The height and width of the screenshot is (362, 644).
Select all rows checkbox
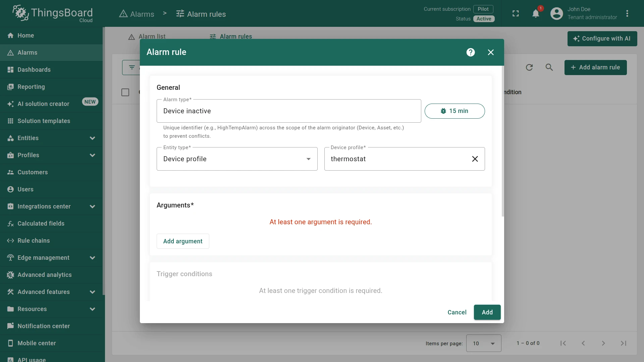[x=125, y=92]
